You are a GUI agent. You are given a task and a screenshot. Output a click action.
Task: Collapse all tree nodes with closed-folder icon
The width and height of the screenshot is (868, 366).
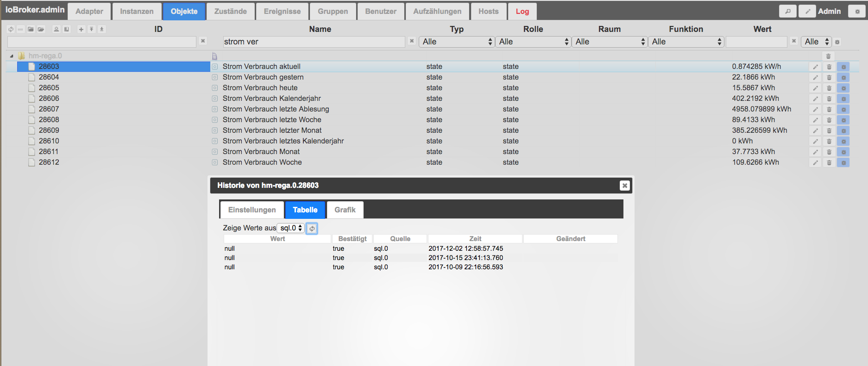click(31, 29)
